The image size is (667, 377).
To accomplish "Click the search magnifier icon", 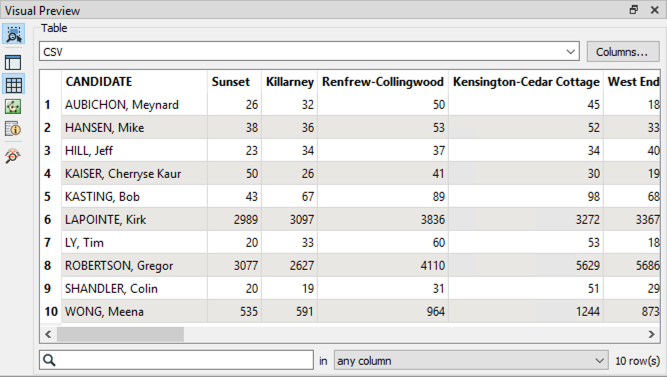I will tap(49, 360).
